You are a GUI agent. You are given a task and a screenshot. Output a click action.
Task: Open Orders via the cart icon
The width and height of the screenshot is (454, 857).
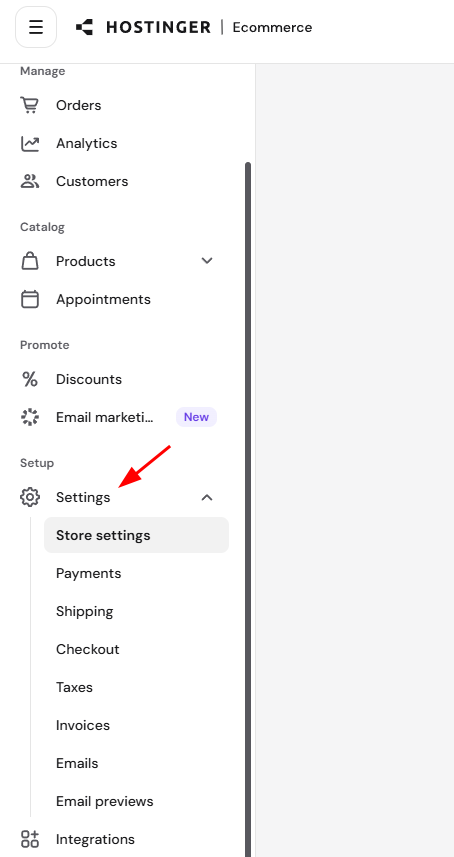pos(30,105)
